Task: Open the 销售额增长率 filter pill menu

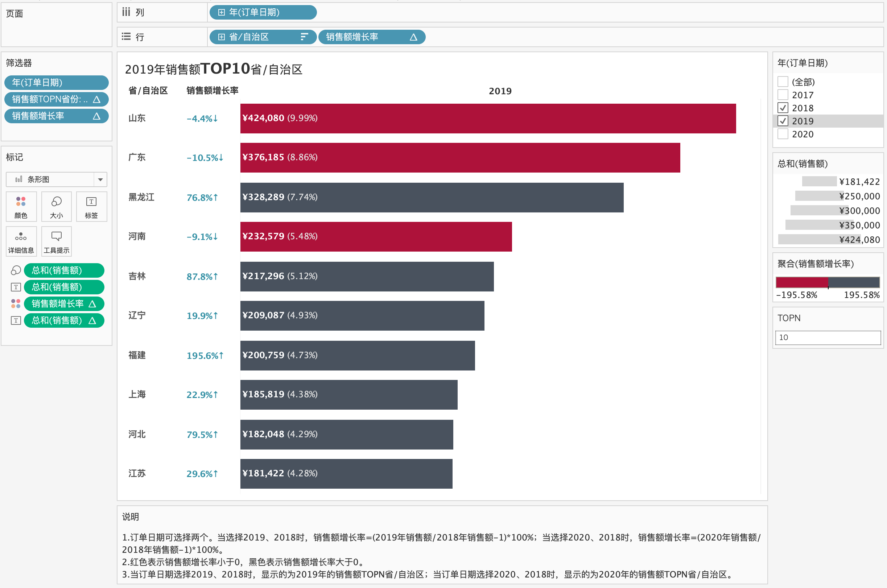Action: pyautogui.click(x=99, y=116)
